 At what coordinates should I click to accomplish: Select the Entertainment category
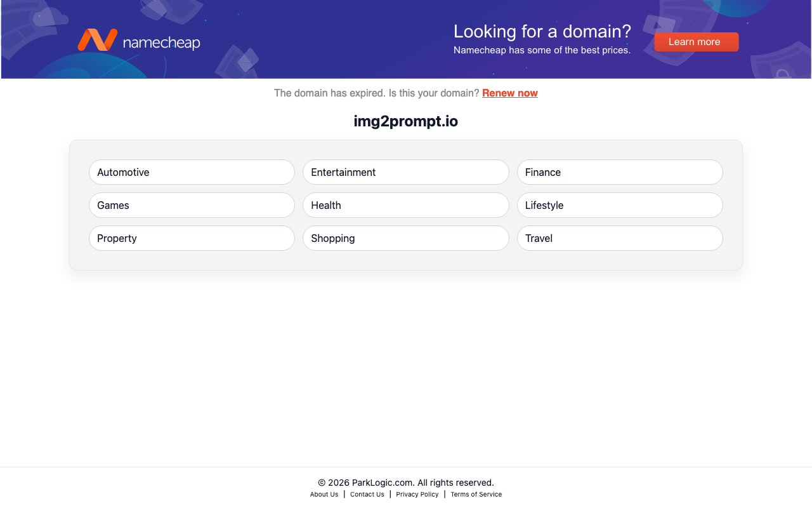point(405,172)
